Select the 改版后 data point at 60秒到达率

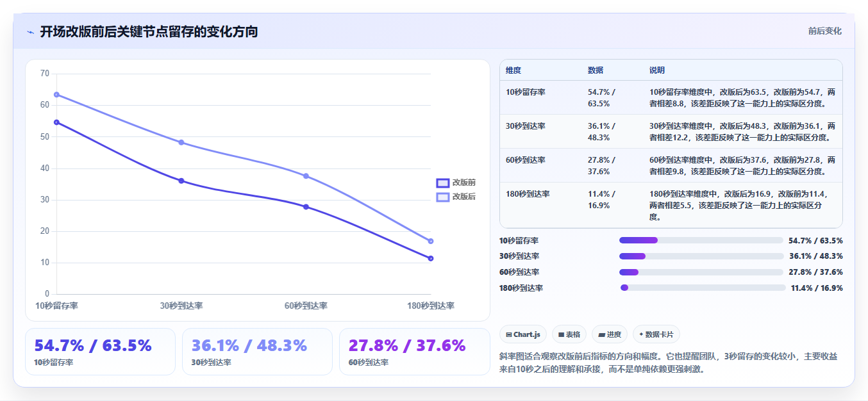[x=306, y=176]
